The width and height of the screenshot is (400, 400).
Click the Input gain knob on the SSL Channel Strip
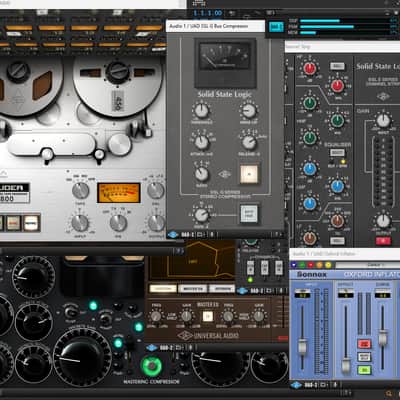[x=383, y=120]
